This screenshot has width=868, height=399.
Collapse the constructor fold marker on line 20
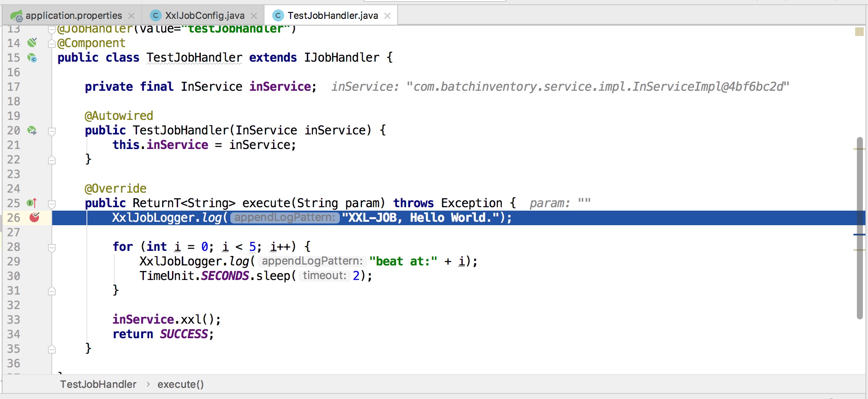point(52,131)
